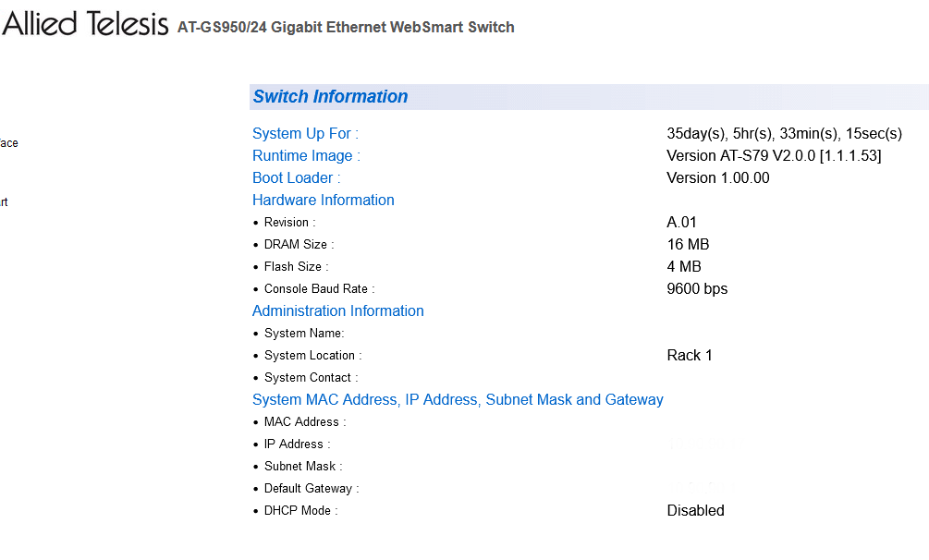Open the cut-off menu item ending in "face"
The image size is (929, 560).
(8, 143)
